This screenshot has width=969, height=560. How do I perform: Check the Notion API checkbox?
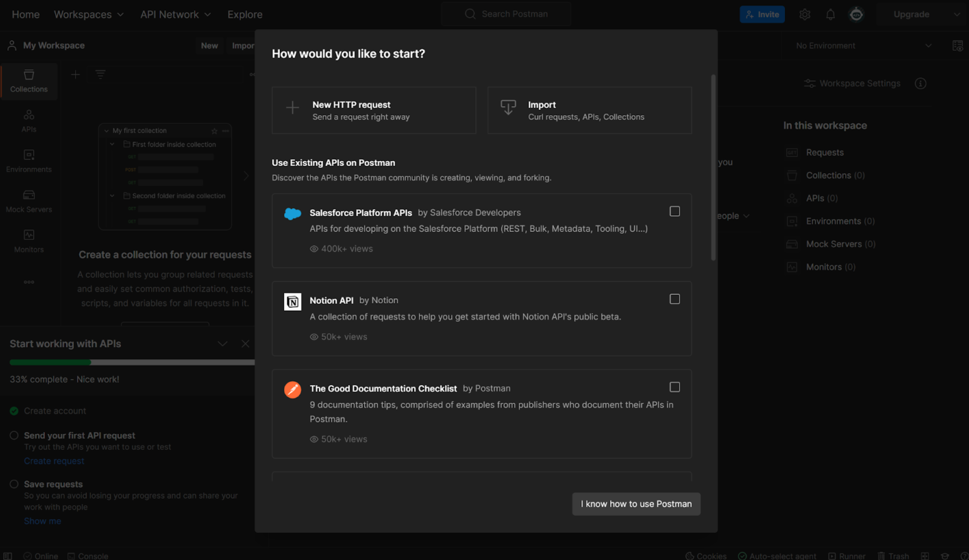pos(674,299)
